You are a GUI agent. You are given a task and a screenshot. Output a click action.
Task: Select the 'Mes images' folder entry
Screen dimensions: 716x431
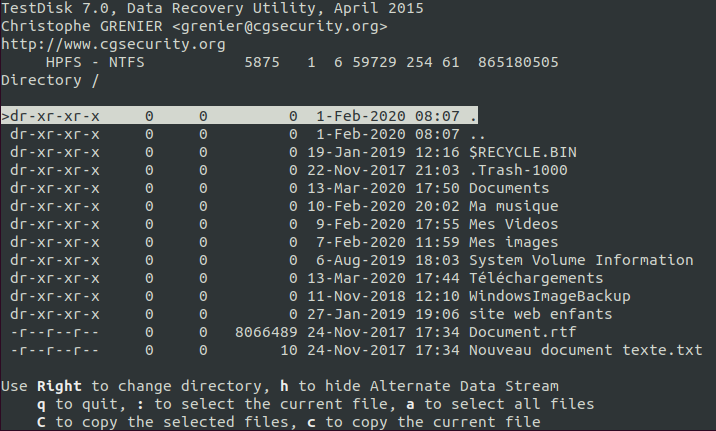tap(513, 242)
